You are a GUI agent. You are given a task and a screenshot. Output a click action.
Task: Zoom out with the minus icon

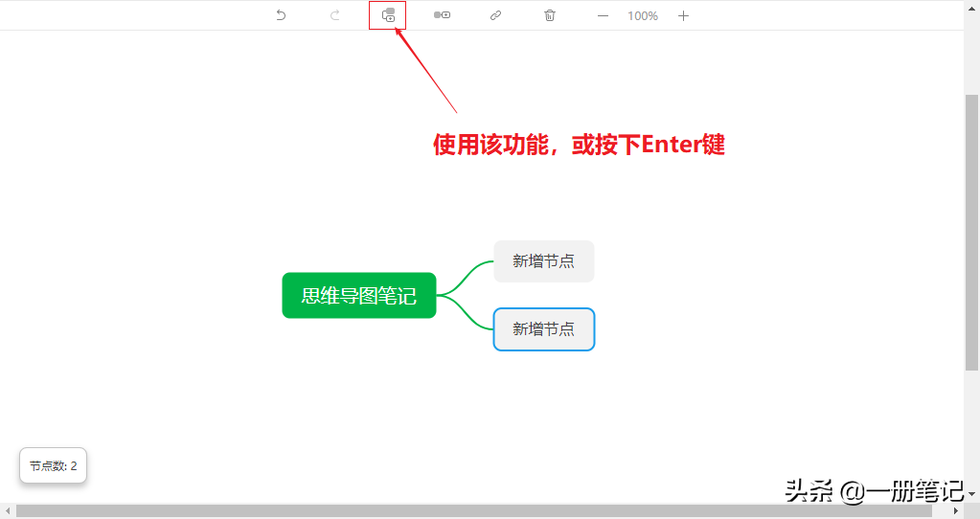pyautogui.click(x=603, y=15)
